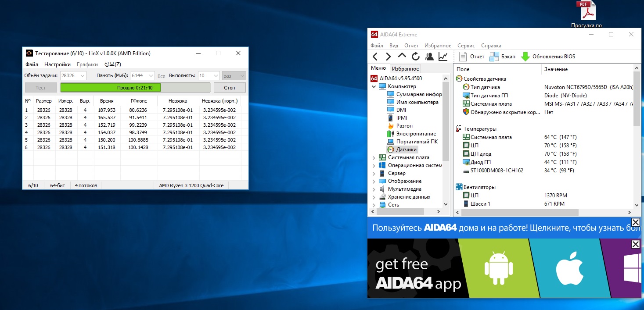Click the Время column header in LinX
This screenshot has height=310, width=644.
pos(107,101)
